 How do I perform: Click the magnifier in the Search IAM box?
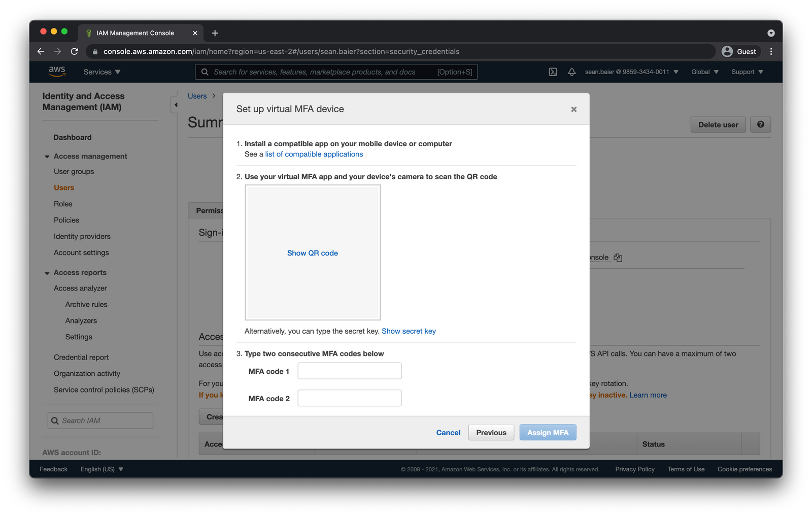55,421
